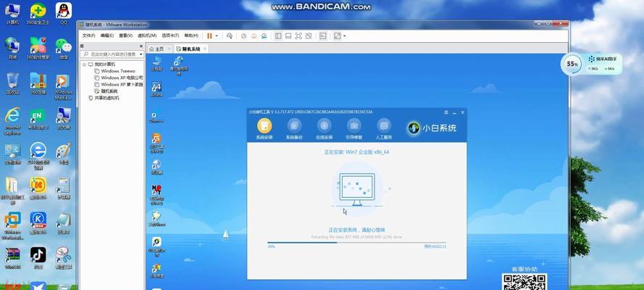Open the 查看(V) menu in VMware
This screenshot has height=290, width=644.
(x=125, y=36)
